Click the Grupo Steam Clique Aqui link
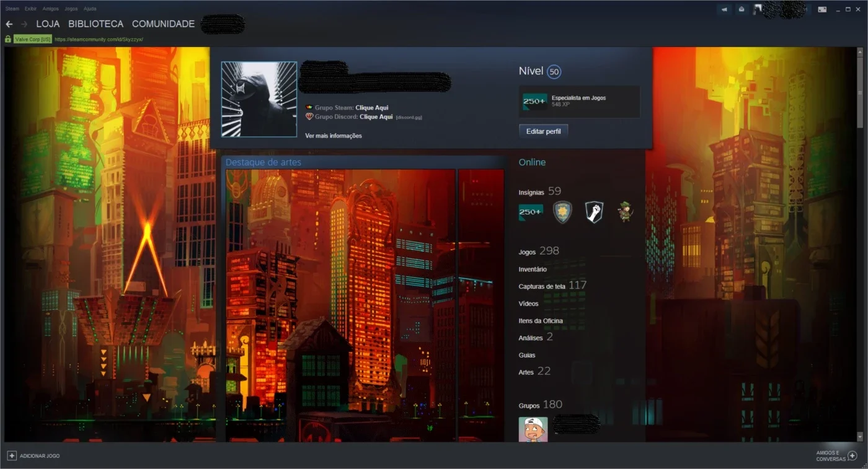This screenshot has width=868, height=469. click(372, 108)
